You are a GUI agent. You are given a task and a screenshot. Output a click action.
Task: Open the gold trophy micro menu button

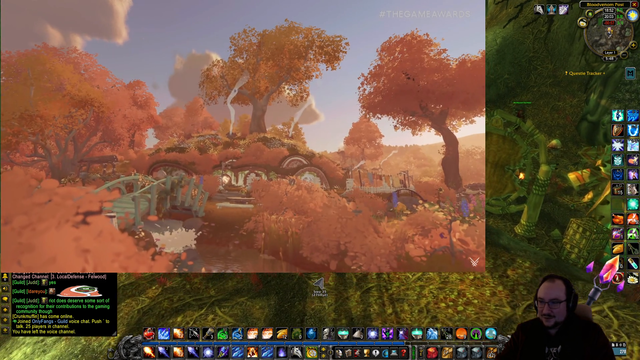coord(367,353)
